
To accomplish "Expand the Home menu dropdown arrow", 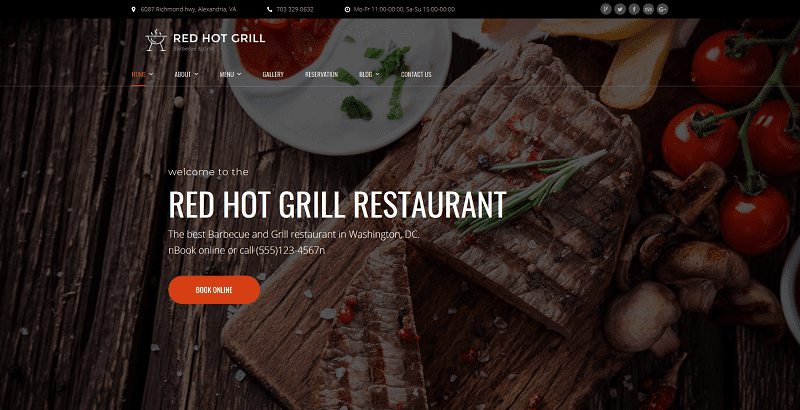I will 151,74.
